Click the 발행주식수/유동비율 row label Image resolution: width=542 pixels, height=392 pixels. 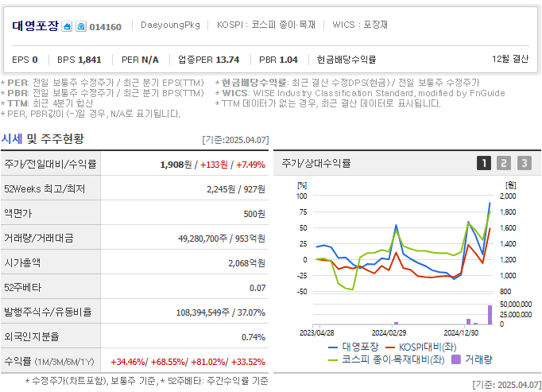coord(48,312)
